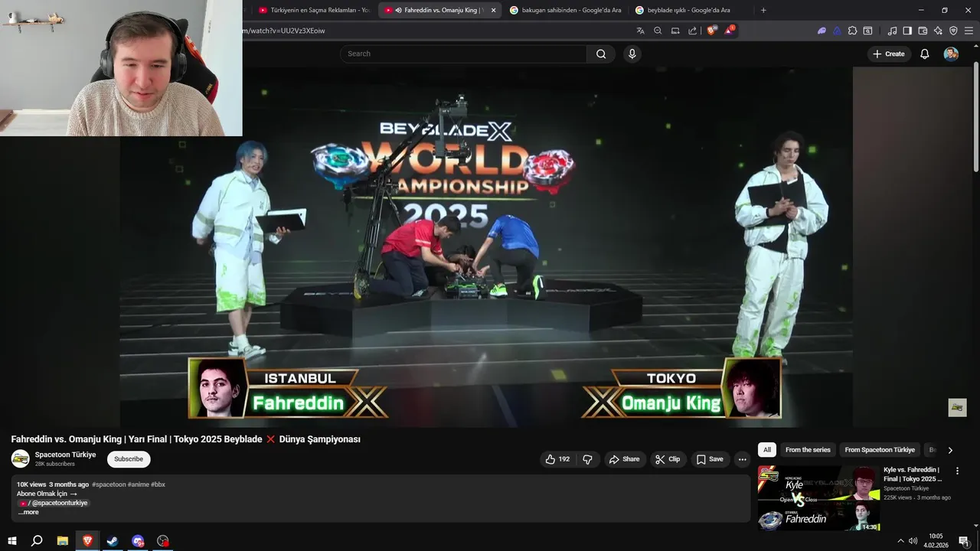The height and width of the screenshot is (551, 980).
Task: Open OBS Studio from the taskbar
Action: click(x=162, y=541)
